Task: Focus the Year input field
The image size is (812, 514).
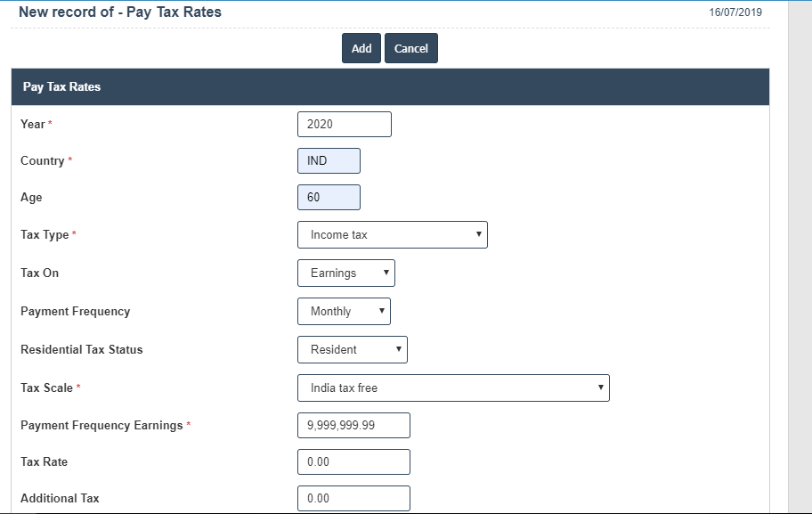Action: pos(344,125)
